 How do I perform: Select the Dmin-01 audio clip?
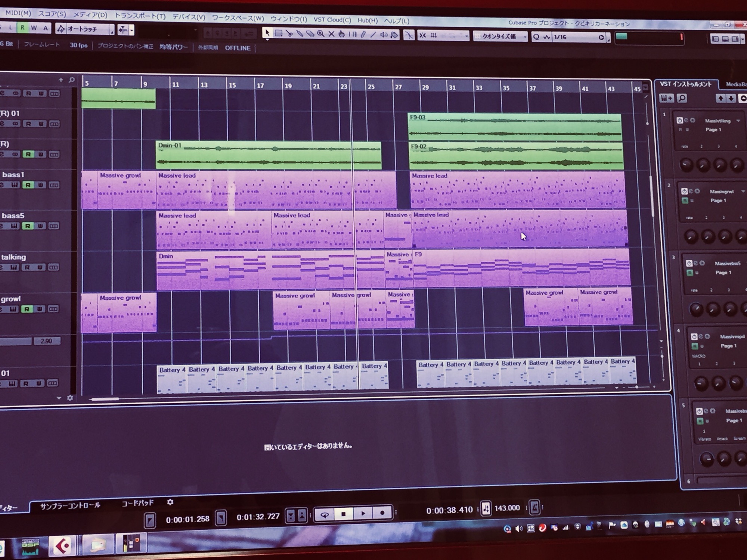[268, 155]
